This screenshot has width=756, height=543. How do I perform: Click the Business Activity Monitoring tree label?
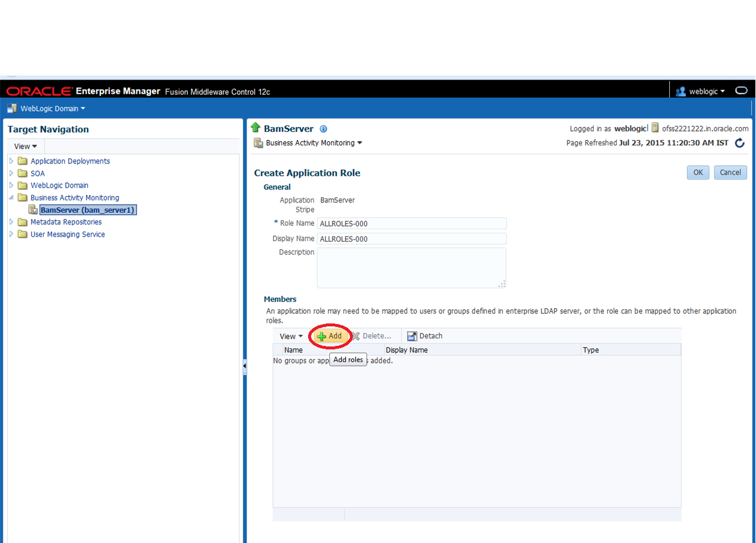pos(75,198)
